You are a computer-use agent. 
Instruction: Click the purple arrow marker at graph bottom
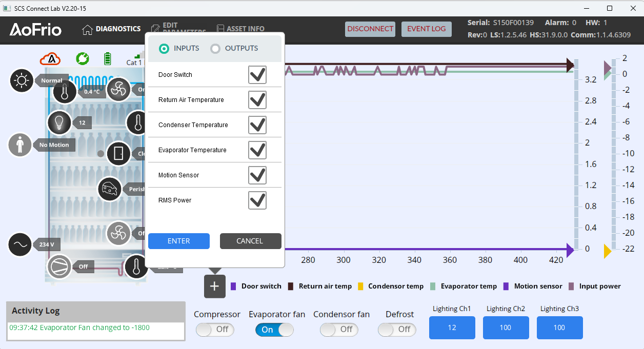pos(570,250)
